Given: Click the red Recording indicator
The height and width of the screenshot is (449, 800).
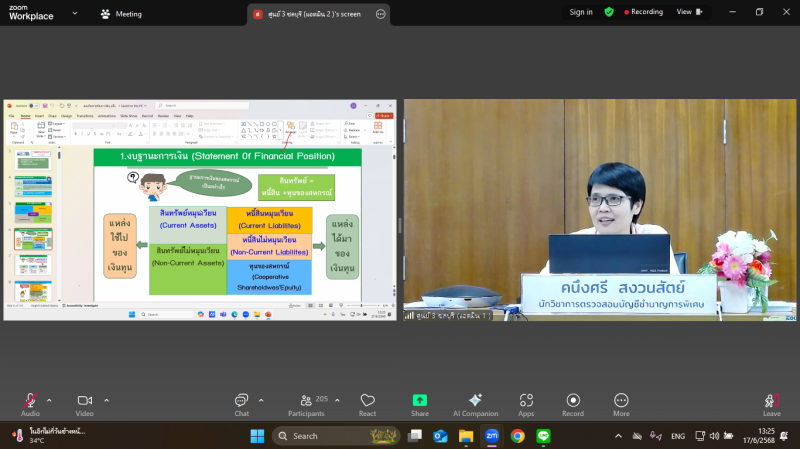Looking at the screenshot, I should [643, 12].
